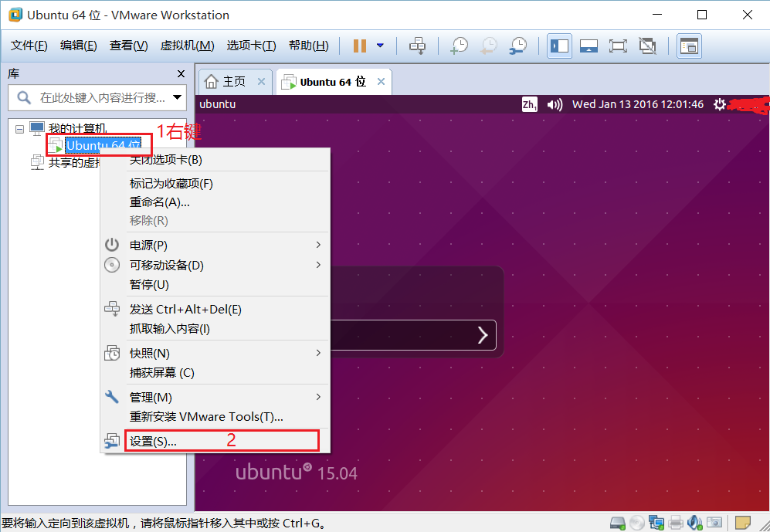Click the Zh input method indicator

point(529,104)
